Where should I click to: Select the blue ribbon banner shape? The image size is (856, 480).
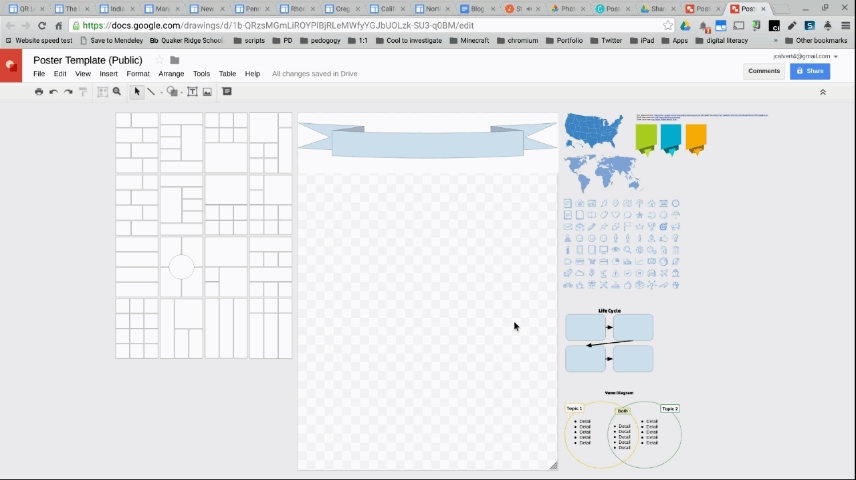pyautogui.click(x=427, y=140)
